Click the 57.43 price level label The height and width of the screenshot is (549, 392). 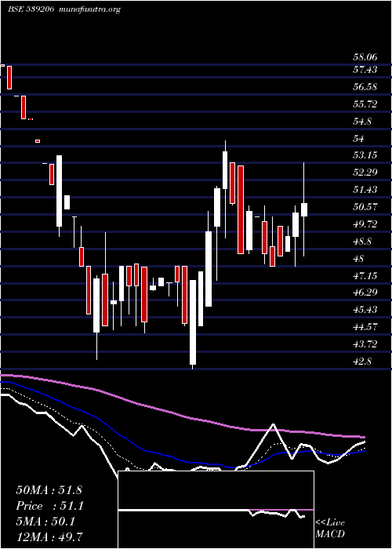pos(365,70)
